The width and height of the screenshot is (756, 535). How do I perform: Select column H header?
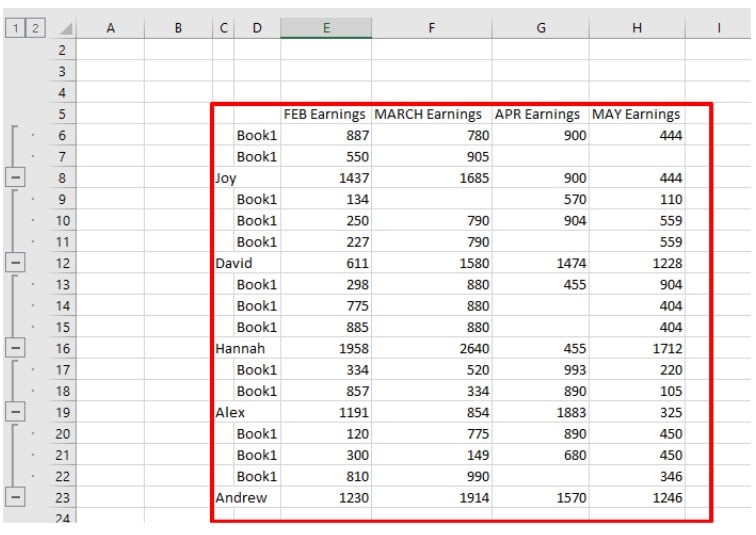[637, 29]
